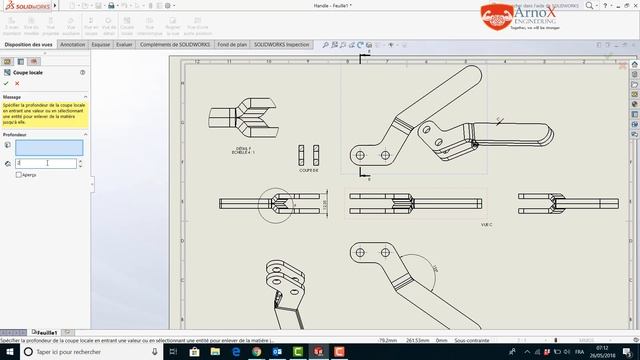
Task: Cancel the Coupe locale with red X
Action: 17,83
